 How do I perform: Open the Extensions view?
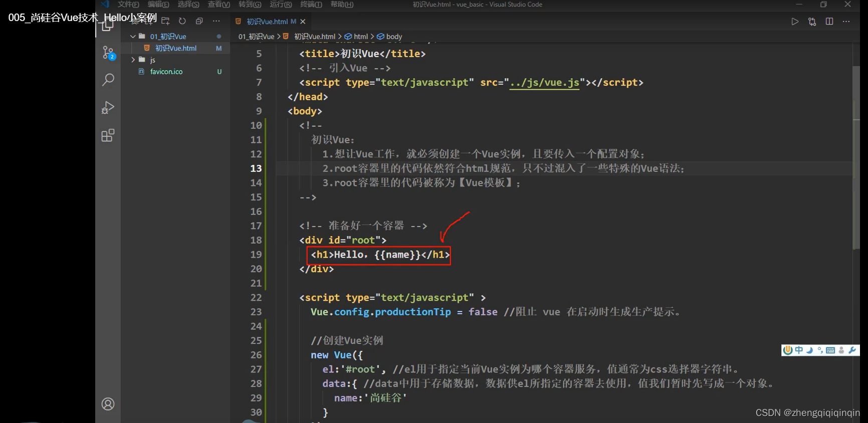click(108, 135)
